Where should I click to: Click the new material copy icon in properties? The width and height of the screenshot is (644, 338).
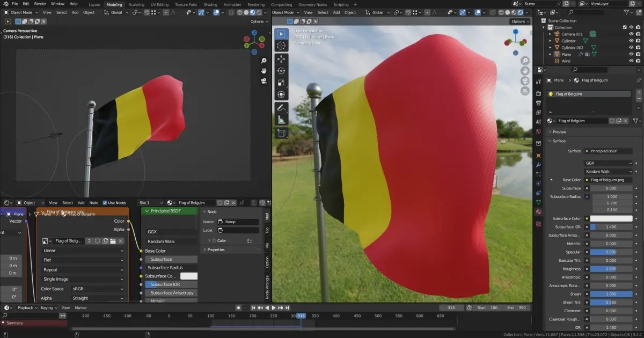click(x=619, y=121)
